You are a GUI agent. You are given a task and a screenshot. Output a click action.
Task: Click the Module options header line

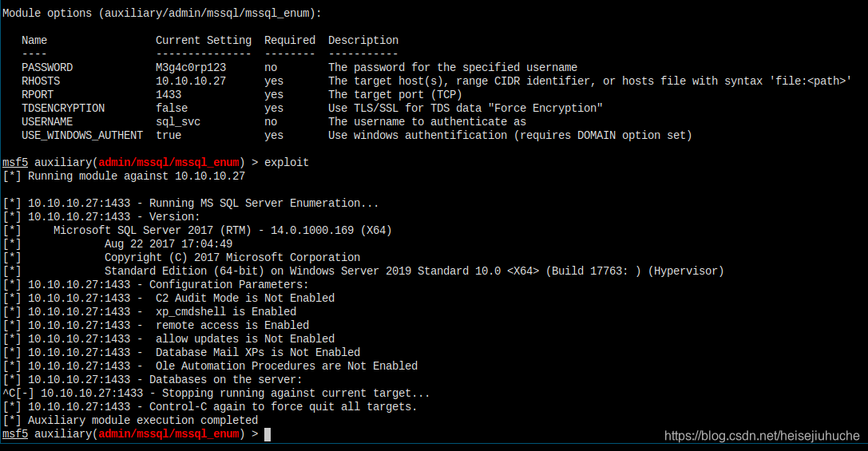(161, 14)
